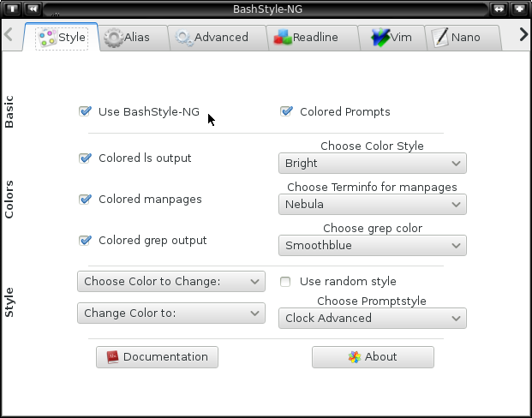The width and height of the screenshot is (532, 418).
Task: Open the Choose Color to Change dropdown
Action: click(171, 281)
